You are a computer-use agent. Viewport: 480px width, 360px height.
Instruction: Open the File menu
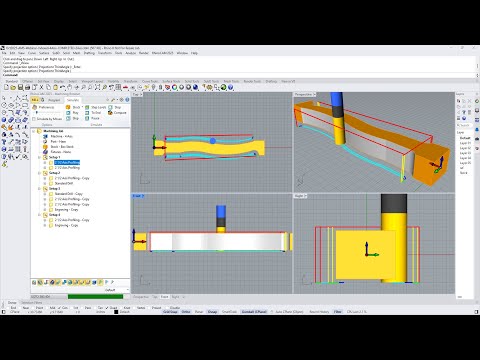pos(4,53)
